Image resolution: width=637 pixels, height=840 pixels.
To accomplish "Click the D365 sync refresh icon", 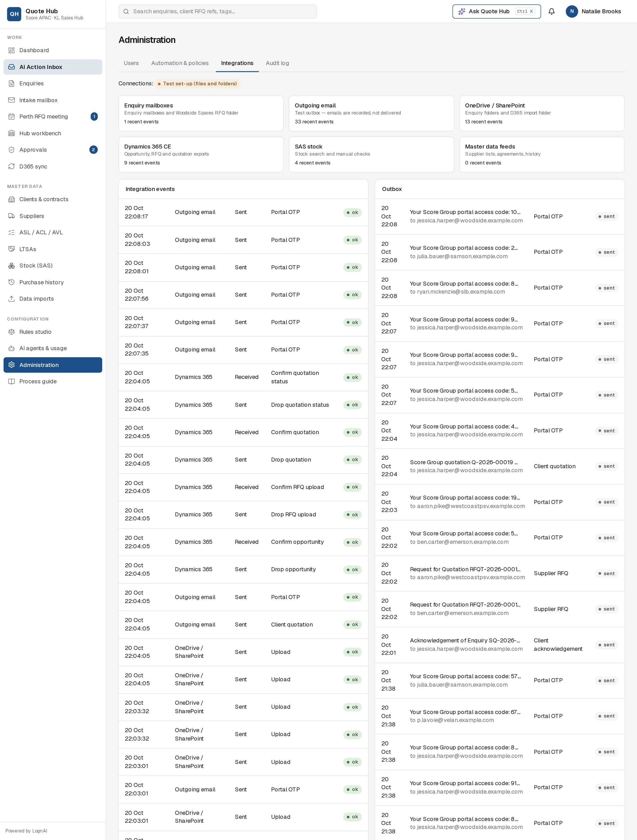I will (12, 166).
